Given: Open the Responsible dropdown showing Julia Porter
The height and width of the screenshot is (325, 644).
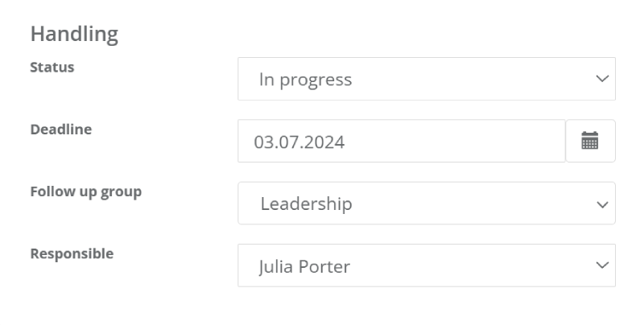Looking at the screenshot, I should coord(427,265).
